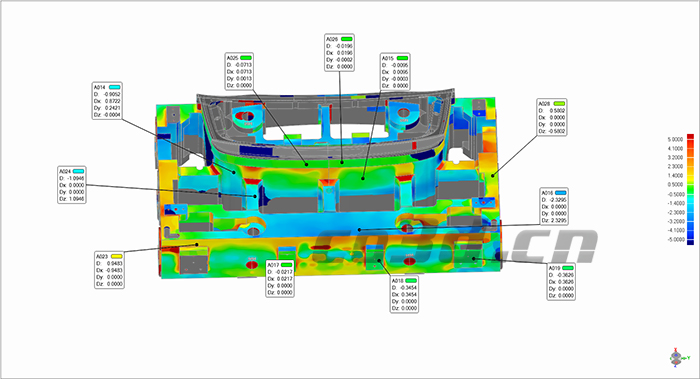This screenshot has height=379, width=700.
Task: Click the 5.0000 value on the color legend
Action: [x=675, y=140]
